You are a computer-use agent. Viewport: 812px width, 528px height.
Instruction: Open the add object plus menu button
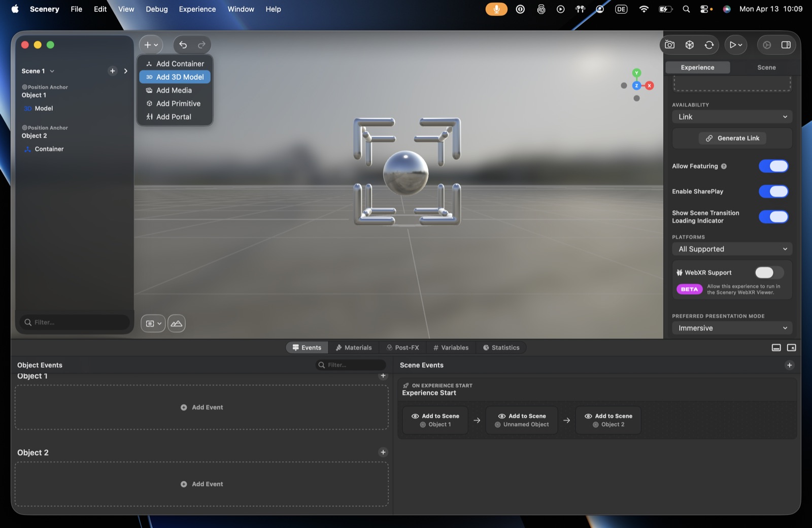point(151,45)
